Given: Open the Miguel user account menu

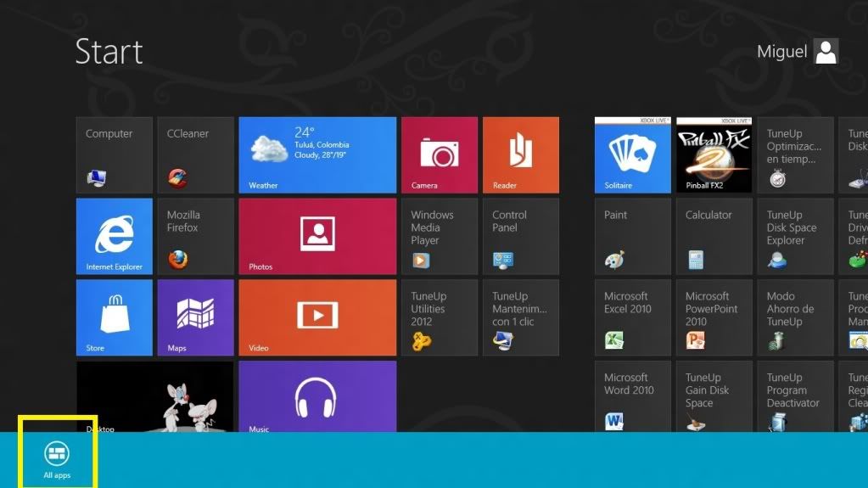Looking at the screenshot, I should (x=797, y=52).
